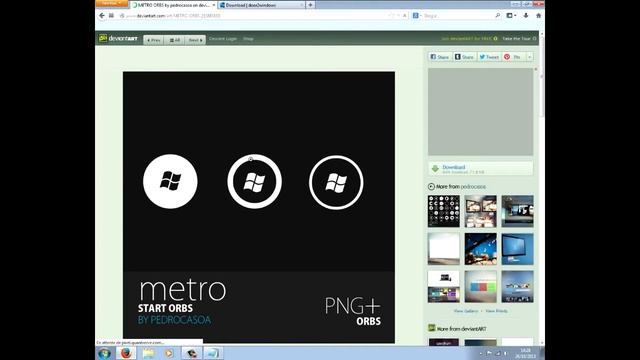Click Join deviantART for FREE link
Image resolution: width=640 pixels, height=360 pixels.
pyautogui.click(x=469, y=39)
